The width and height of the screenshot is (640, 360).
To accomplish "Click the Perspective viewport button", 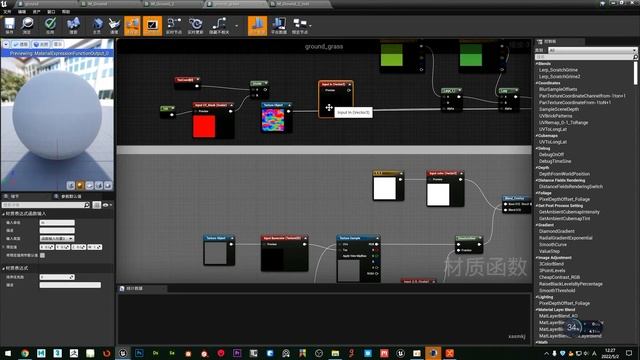I will (x=20, y=44).
